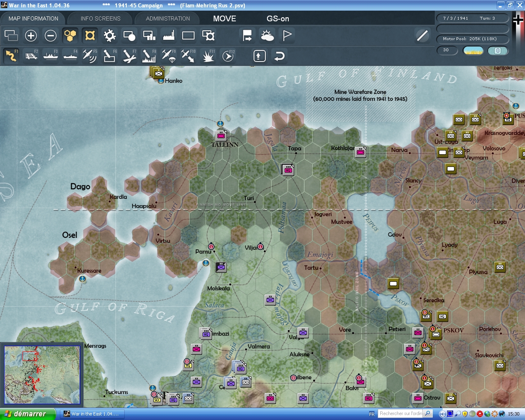Select the HQ counter south of Tapa
This screenshot has height=420, width=525.
(x=288, y=169)
